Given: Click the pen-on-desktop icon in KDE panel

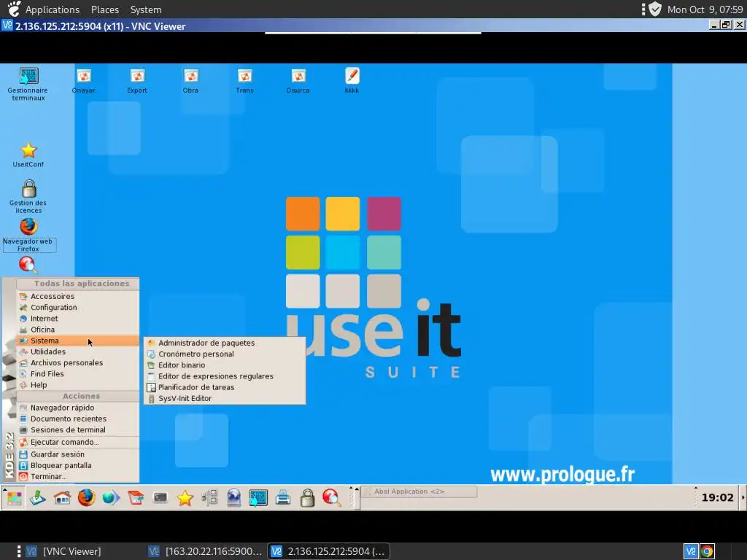Looking at the screenshot, I should [38, 498].
